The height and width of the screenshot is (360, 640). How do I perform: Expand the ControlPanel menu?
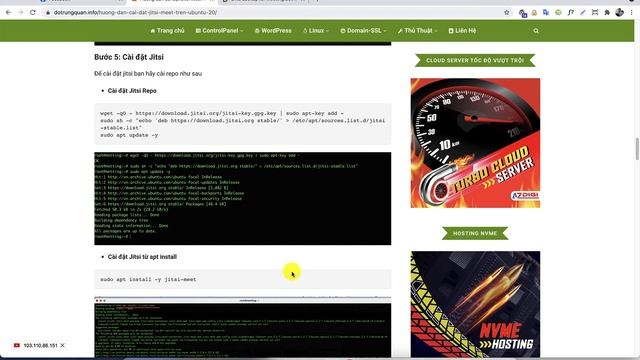pyautogui.click(x=219, y=31)
